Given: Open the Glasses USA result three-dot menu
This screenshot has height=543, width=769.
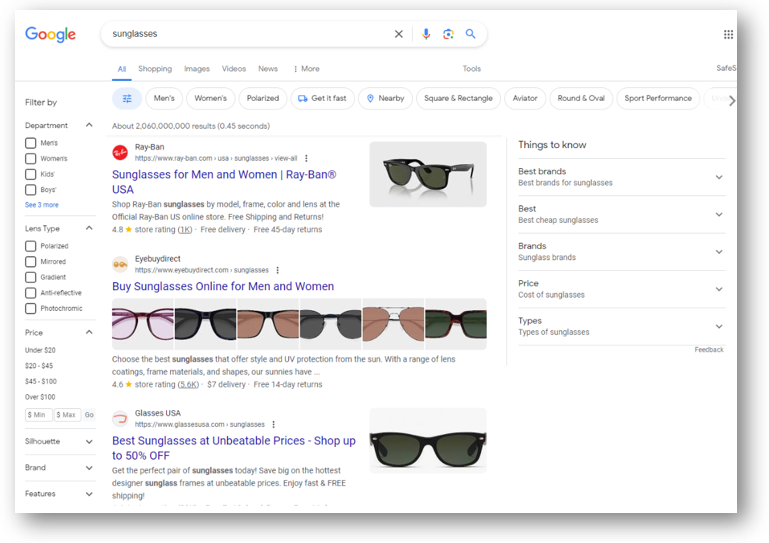Looking at the screenshot, I should tap(274, 424).
